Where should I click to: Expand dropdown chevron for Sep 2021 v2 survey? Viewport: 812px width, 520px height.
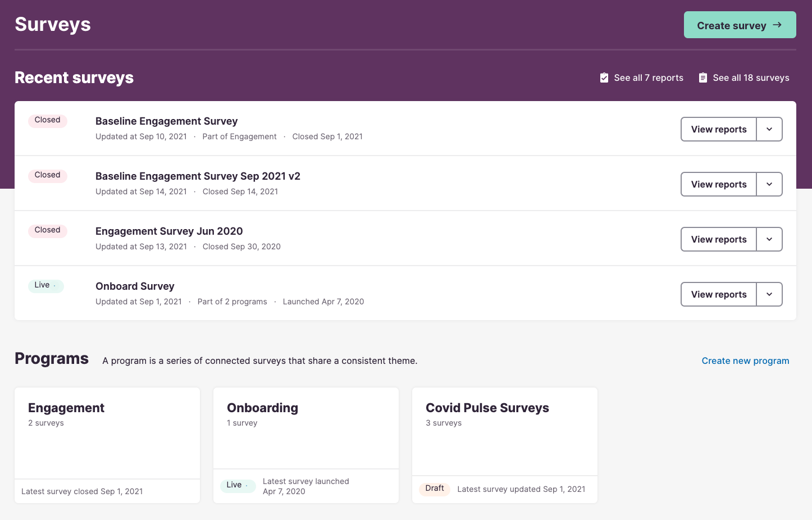(769, 184)
